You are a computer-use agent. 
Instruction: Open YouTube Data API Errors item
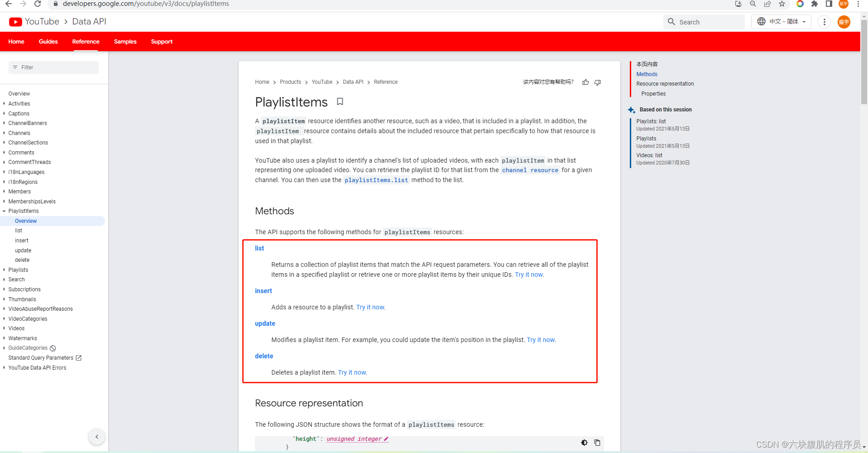tap(37, 368)
